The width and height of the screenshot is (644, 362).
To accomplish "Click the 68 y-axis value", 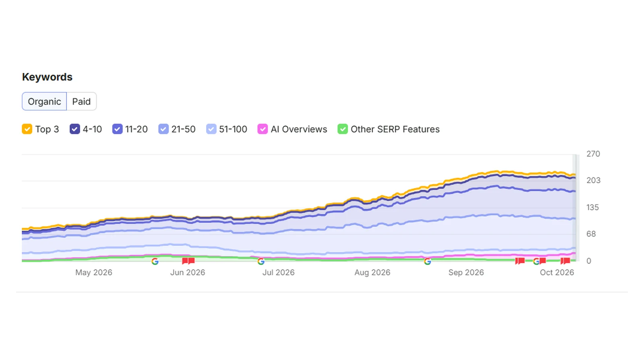I will coord(591,234).
